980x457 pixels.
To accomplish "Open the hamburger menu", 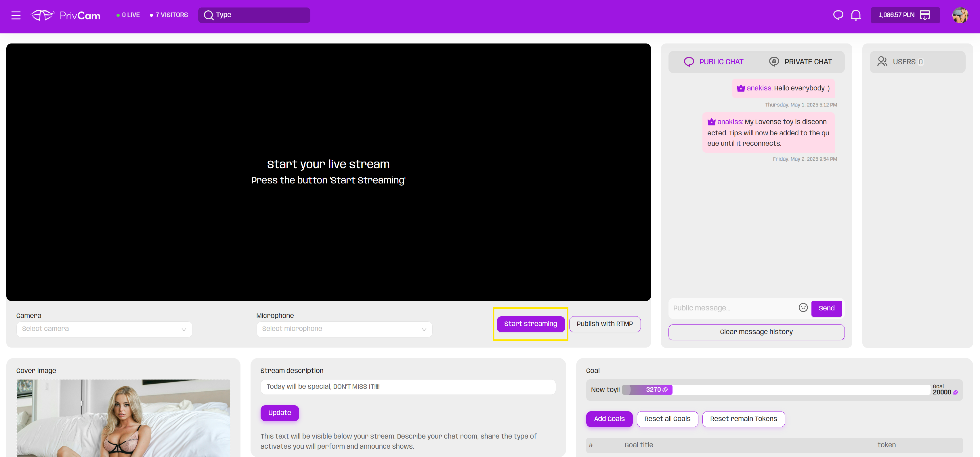I will pos(16,15).
